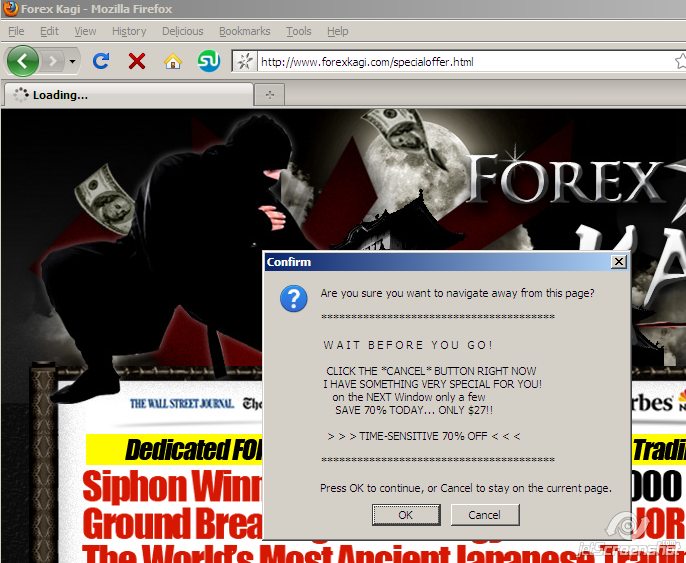686x563 pixels.
Task: Click the 'Siphon Winn' red headline text
Action: [172, 486]
